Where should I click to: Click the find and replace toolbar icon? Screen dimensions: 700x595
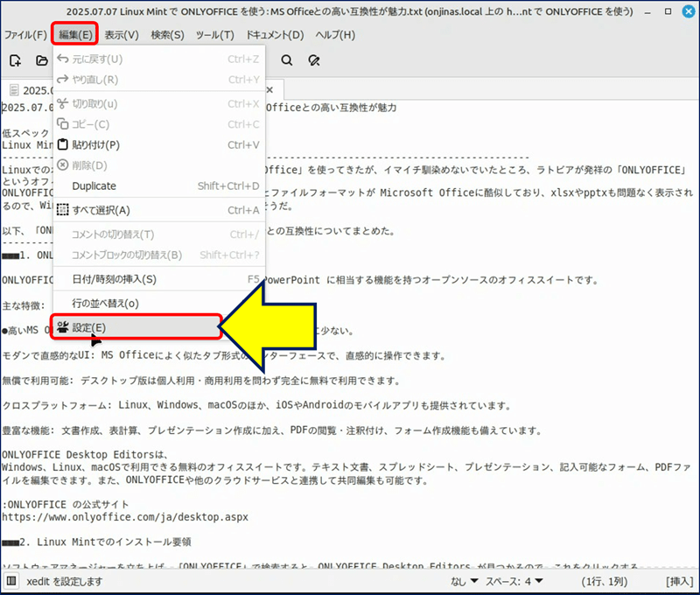(314, 60)
